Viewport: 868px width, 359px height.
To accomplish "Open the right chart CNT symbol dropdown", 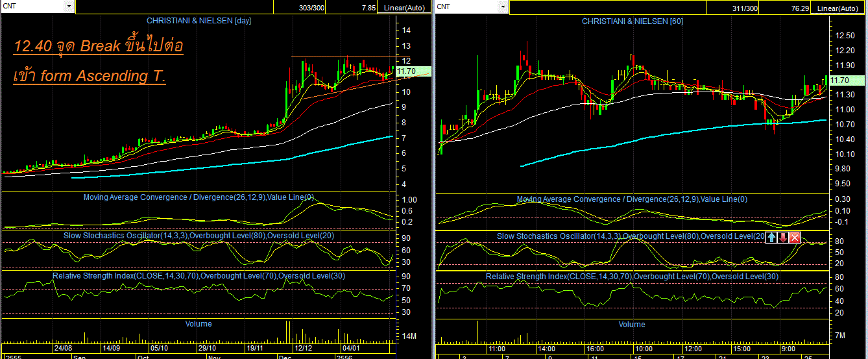I will 502,6.
